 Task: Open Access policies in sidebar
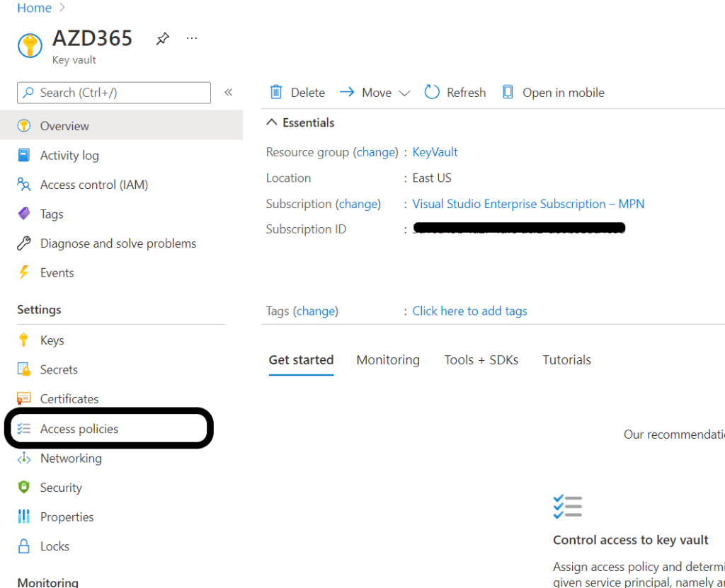79,429
